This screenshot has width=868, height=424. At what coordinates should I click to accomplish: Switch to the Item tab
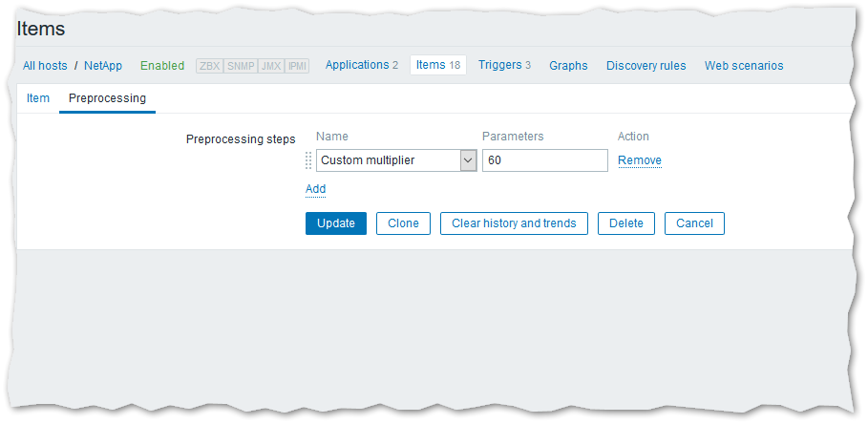(x=38, y=98)
